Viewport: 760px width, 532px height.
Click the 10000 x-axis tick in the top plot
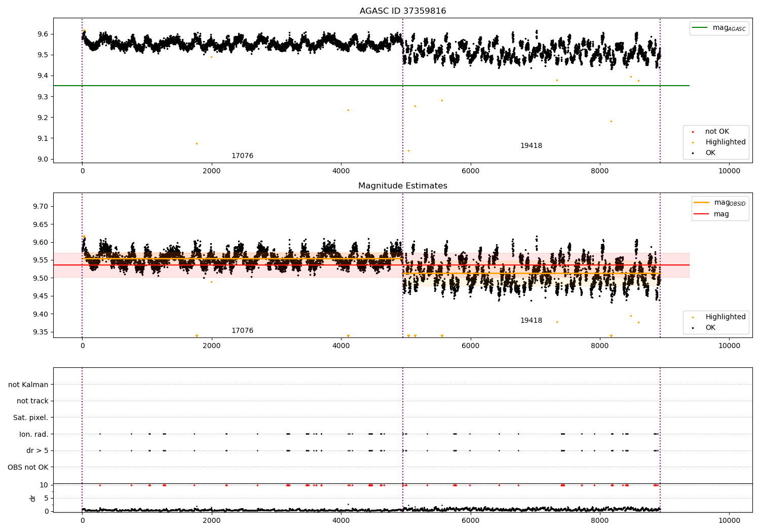click(730, 171)
